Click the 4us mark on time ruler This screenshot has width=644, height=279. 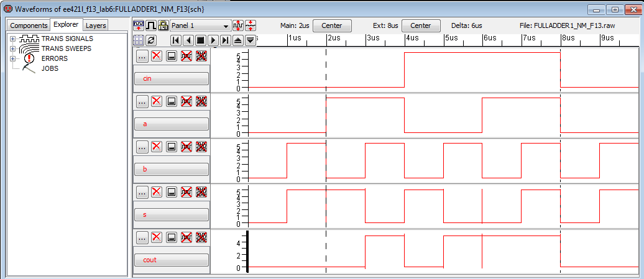click(x=412, y=38)
